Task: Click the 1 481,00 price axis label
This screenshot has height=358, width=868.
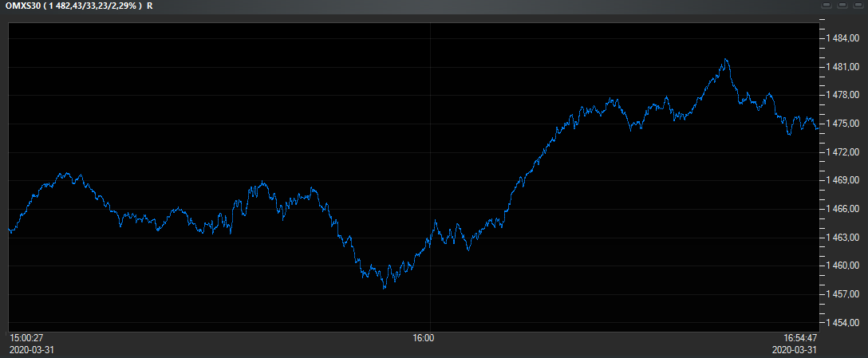Action: click(x=845, y=67)
